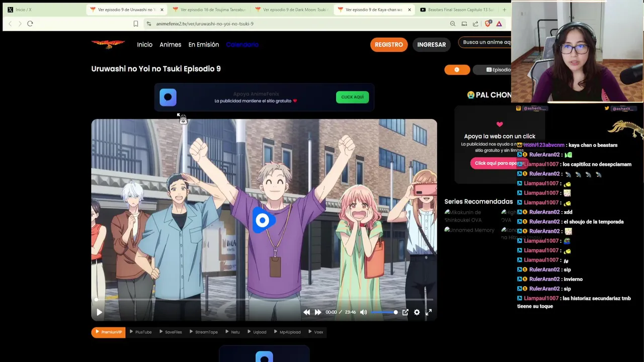644x362 pixels.
Task: Open site info icon beside the URL
Action: pos(148,24)
